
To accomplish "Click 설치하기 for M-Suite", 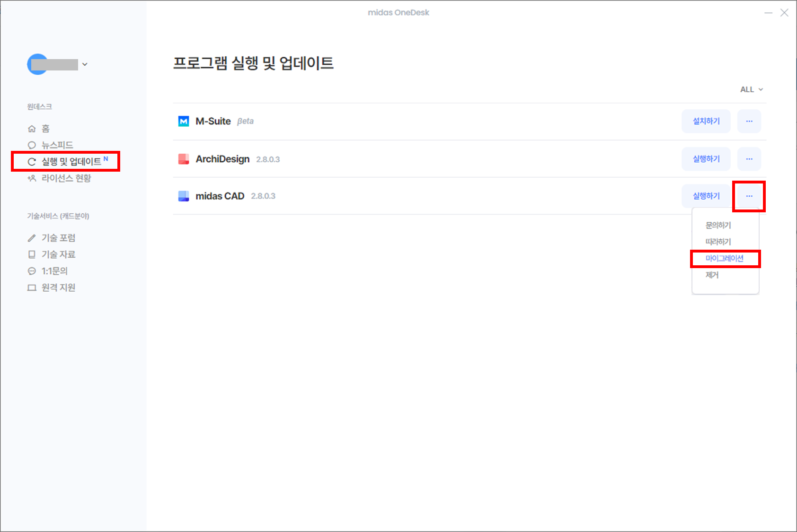I will click(706, 122).
